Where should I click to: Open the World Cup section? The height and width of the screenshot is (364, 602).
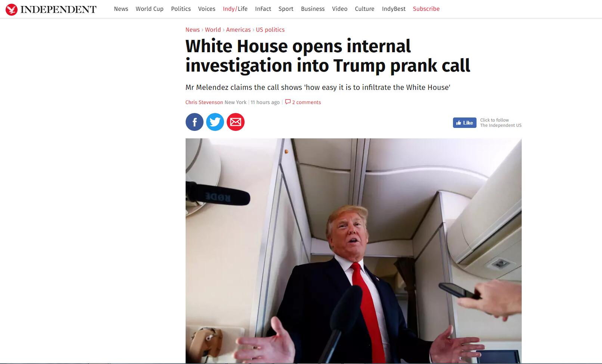[x=149, y=9]
